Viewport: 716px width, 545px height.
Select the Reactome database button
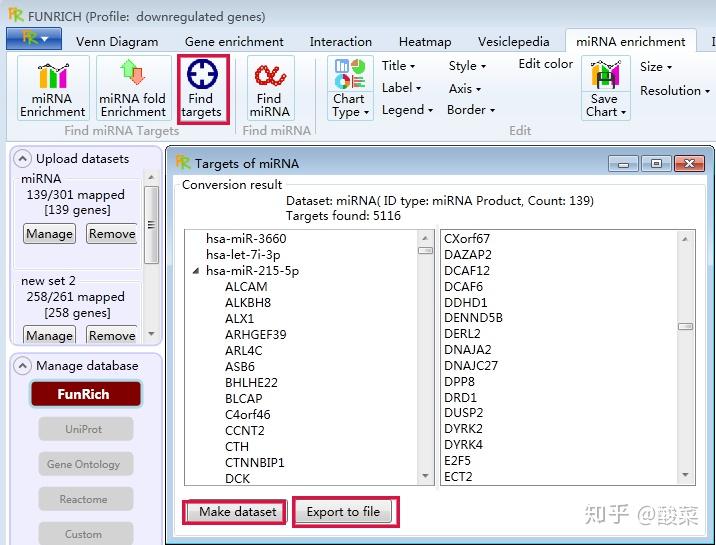point(86,499)
